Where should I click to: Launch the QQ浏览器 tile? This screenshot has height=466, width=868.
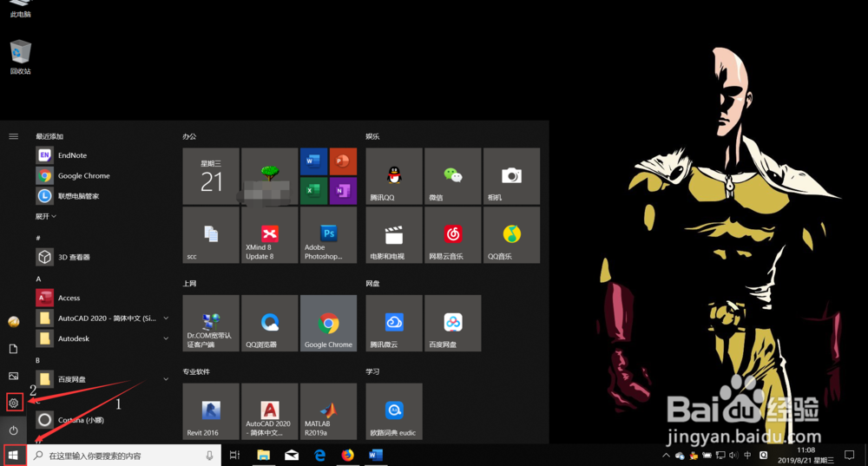coord(270,323)
